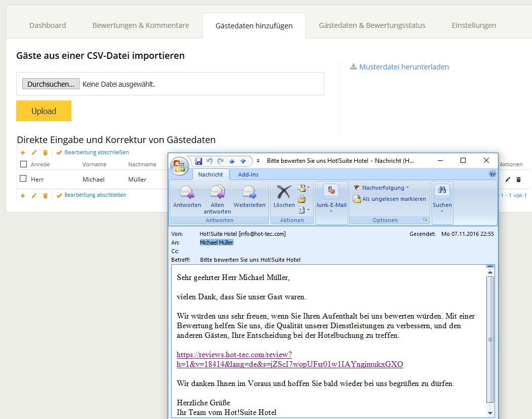
Task: Click the email body vertical scrollbar
Action: click(x=490, y=339)
